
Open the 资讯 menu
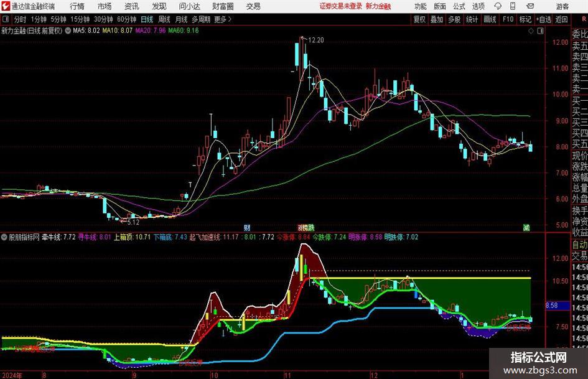tap(132, 6)
